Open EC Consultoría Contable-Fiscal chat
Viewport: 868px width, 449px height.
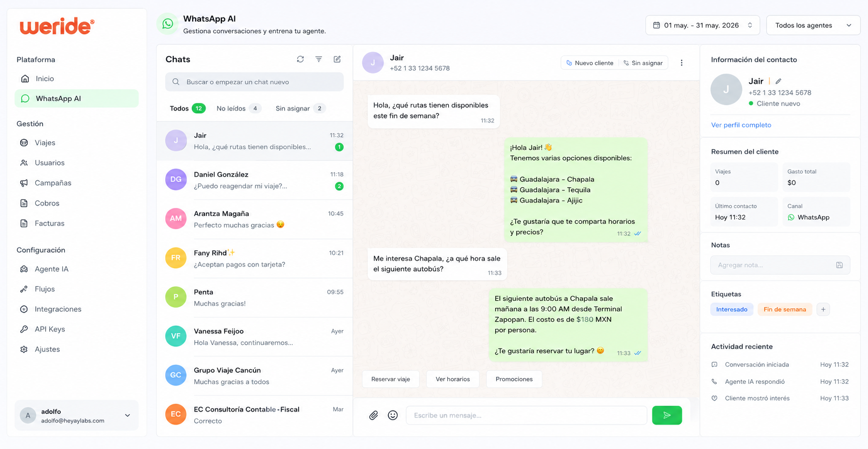tap(254, 415)
